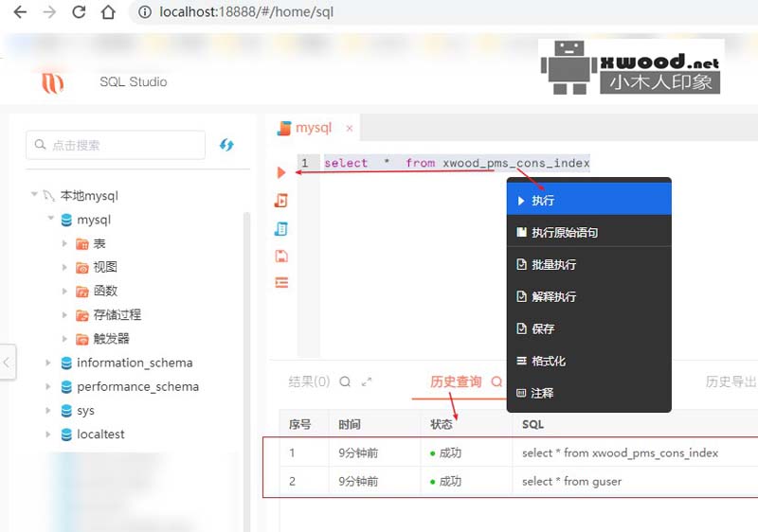The image size is (758, 532).
Task: Collapse the 本地mysql connection node
Action: point(34,194)
